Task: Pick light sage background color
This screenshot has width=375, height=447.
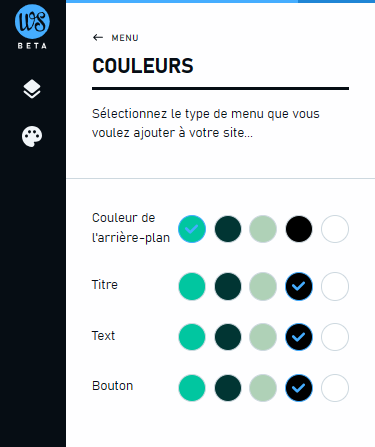Action: pos(263,229)
